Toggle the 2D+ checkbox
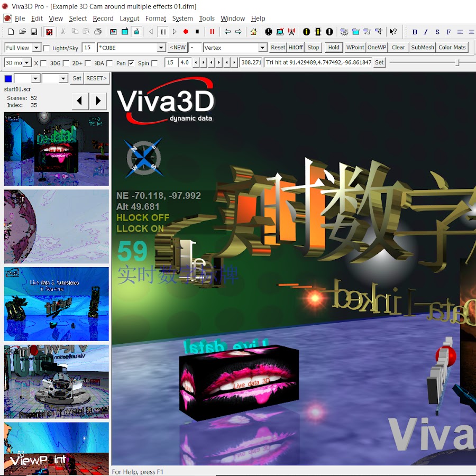Viewport: 476px width, 476px height. click(88, 63)
